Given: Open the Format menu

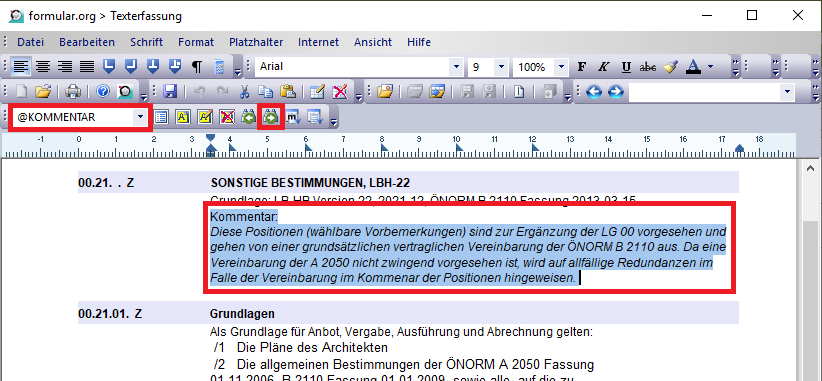Looking at the screenshot, I should click(196, 42).
